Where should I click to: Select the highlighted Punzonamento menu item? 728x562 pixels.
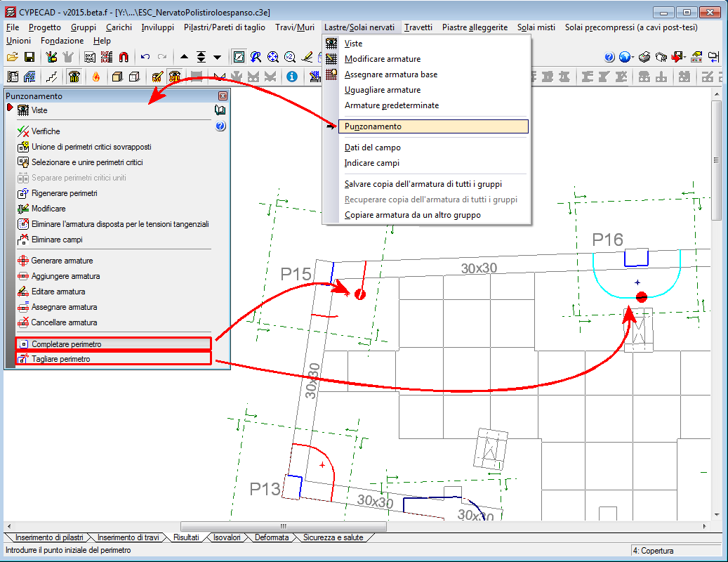[x=433, y=126]
